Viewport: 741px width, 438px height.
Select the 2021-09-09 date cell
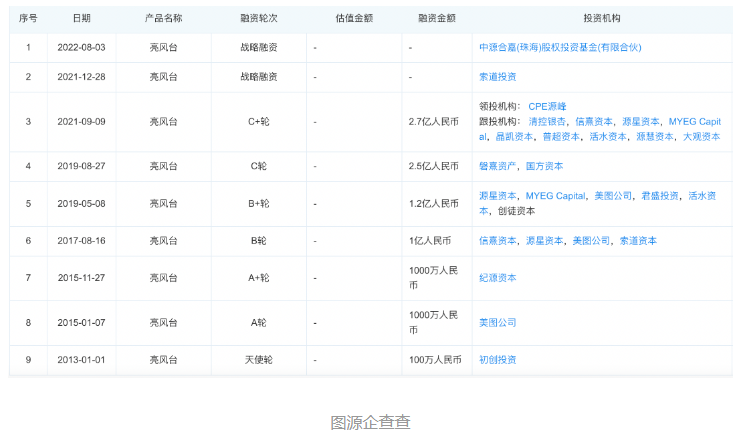[81, 121]
